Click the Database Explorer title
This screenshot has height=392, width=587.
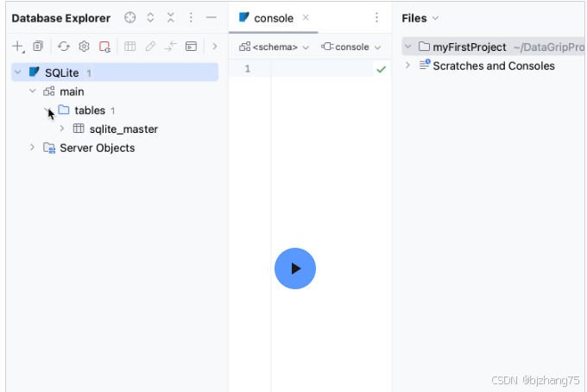[x=61, y=18]
